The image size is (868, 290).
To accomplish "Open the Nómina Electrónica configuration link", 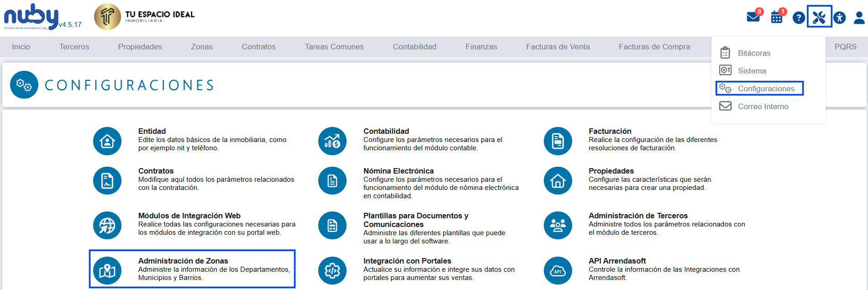I will click(x=398, y=171).
